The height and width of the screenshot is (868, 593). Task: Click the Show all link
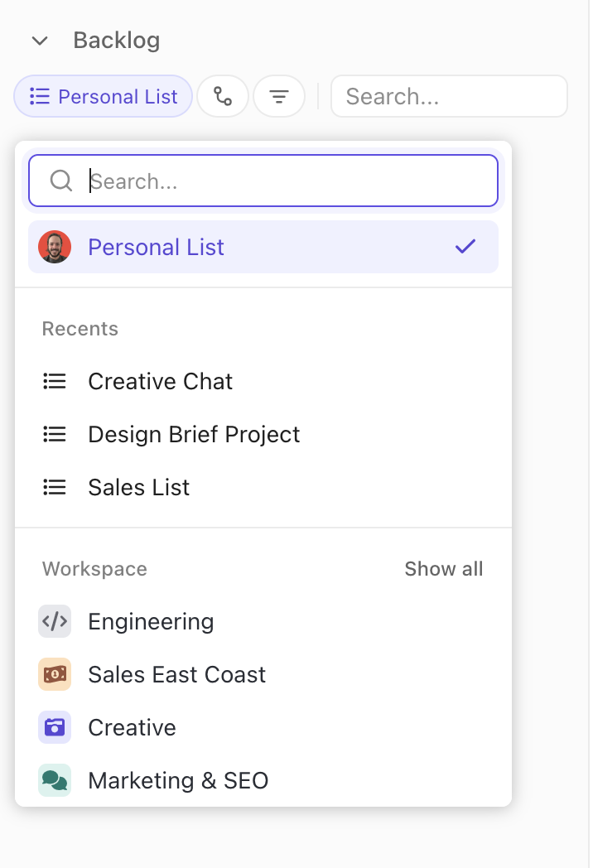443,569
